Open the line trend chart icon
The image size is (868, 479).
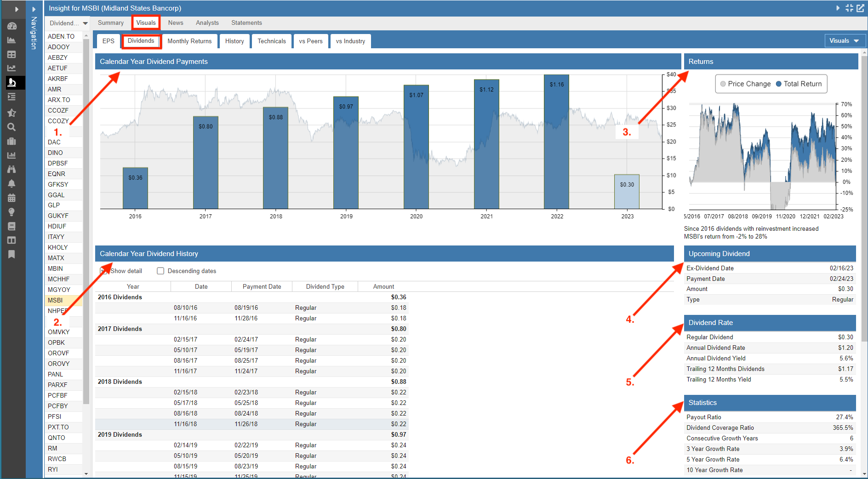12,68
